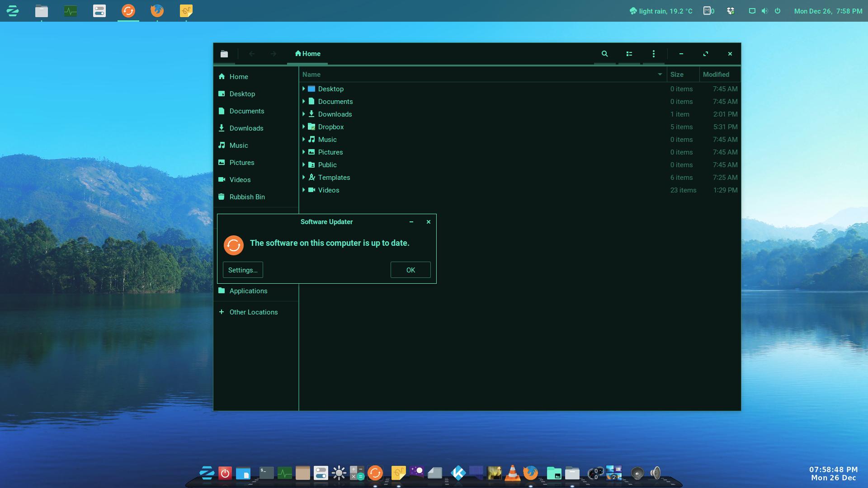
Task: Open Downloads from the sidebar
Action: coord(246,128)
